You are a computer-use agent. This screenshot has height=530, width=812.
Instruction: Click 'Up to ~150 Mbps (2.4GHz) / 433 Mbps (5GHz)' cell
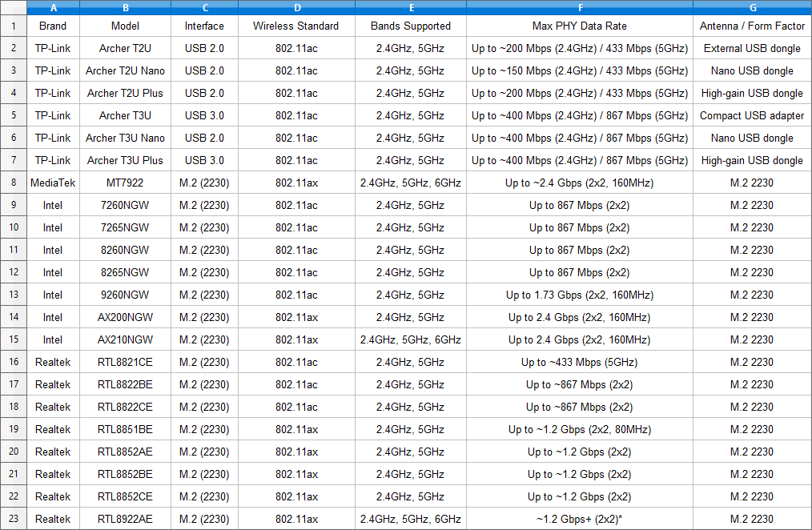tap(580, 70)
